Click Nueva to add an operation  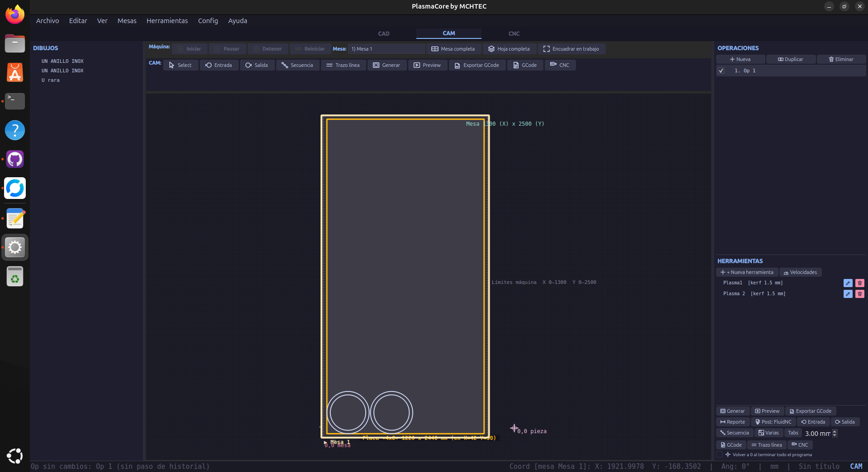coord(741,59)
